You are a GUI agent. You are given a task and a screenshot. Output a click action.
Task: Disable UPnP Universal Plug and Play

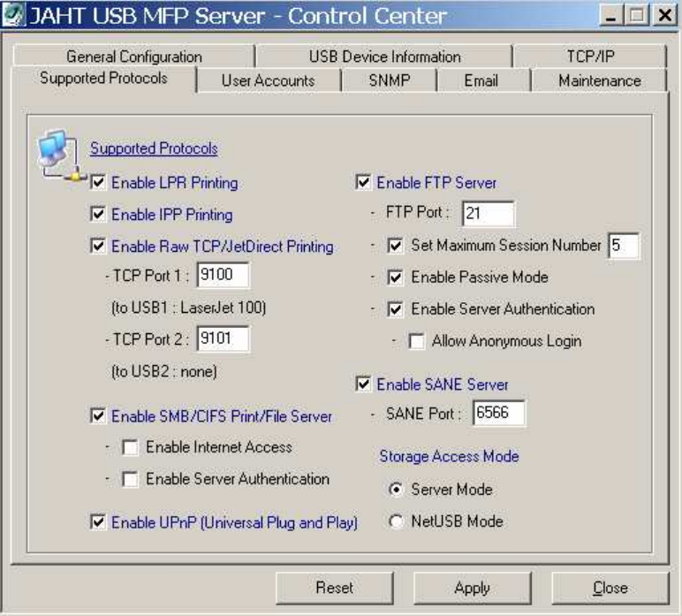click(x=98, y=522)
